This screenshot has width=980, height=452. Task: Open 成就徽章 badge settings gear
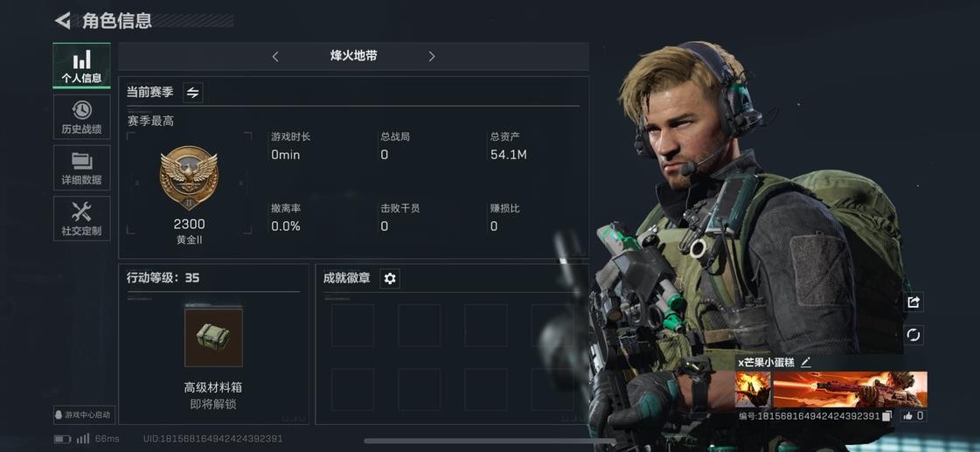click(390, 278)
